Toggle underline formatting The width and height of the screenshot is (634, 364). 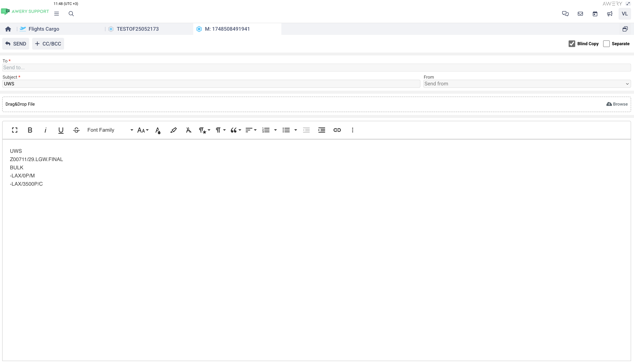point(61,130)
